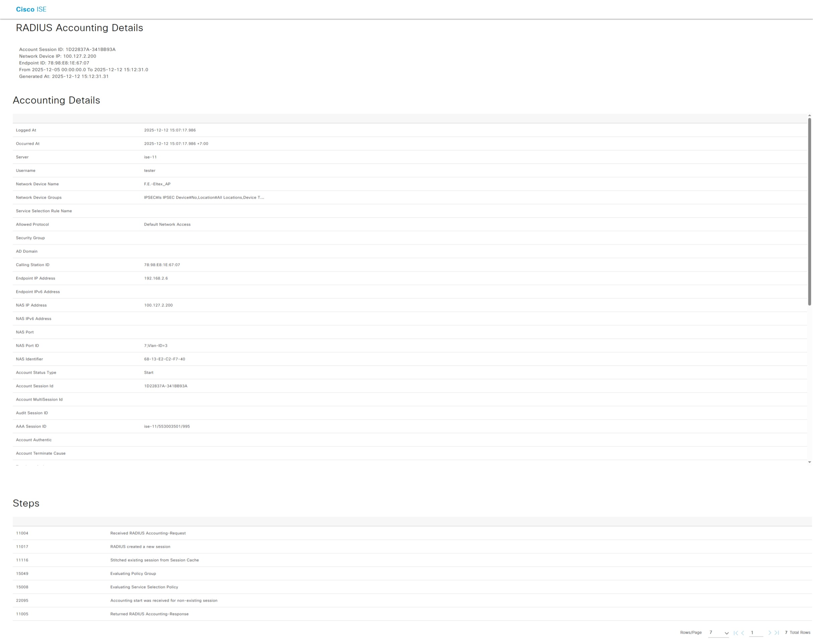Click the Accounting Details vertical scrollbar thumb

point(809,211)
